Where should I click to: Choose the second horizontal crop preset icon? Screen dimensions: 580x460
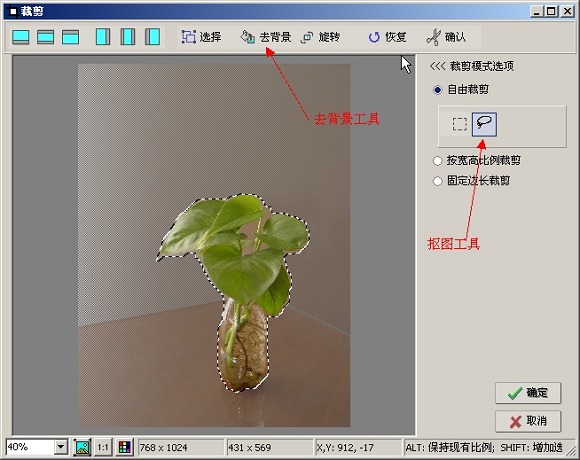45,37
